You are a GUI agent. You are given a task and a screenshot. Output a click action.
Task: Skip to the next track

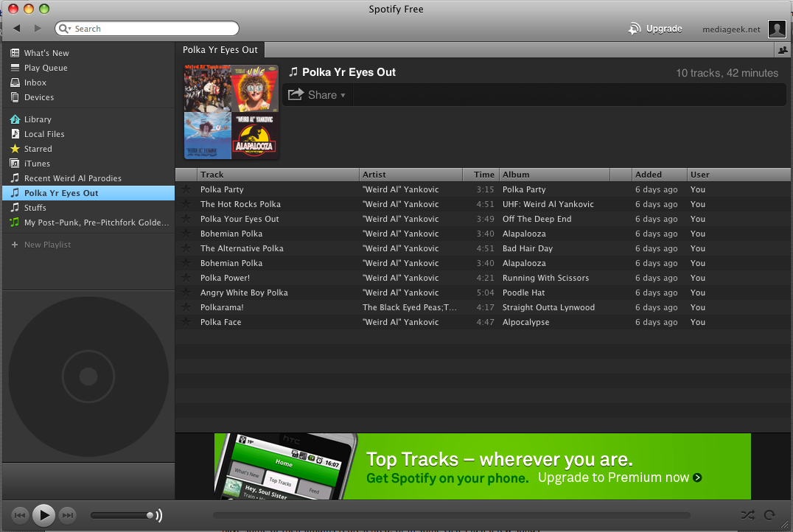(67, 515)
